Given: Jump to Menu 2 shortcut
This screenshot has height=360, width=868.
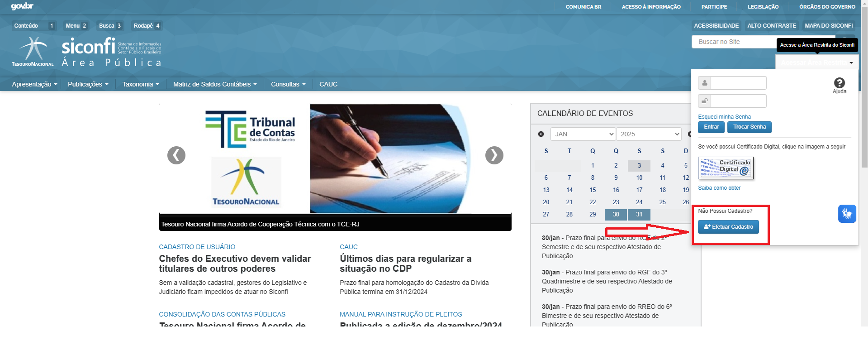Looking at the screenshot, I should (x=76, y=26).
